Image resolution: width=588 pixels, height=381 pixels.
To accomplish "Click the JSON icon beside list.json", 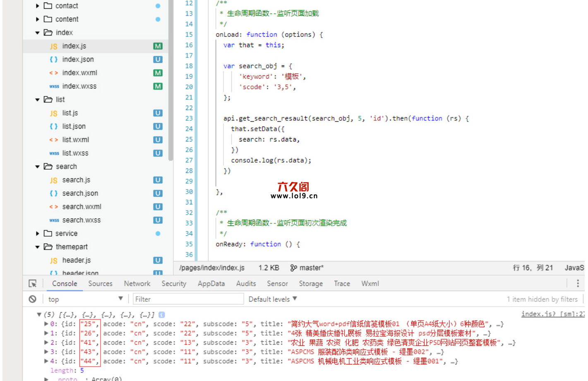I will point(54,127).
